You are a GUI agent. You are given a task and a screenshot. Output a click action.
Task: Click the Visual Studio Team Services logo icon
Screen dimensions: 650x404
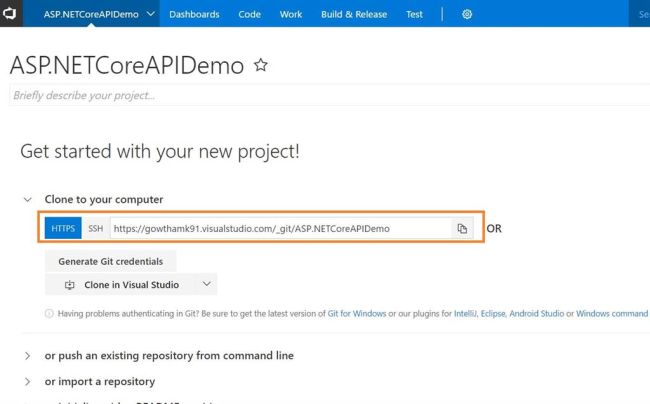[13, 14]
